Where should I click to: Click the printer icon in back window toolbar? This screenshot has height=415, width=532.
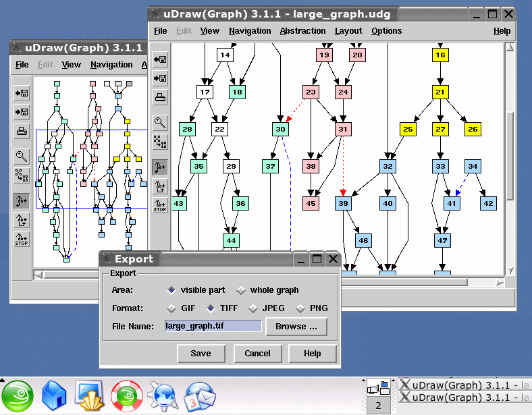[22, 131]
